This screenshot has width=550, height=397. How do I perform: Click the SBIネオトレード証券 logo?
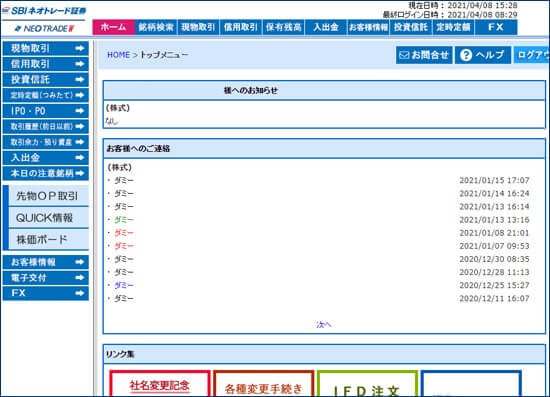(44, 11)
